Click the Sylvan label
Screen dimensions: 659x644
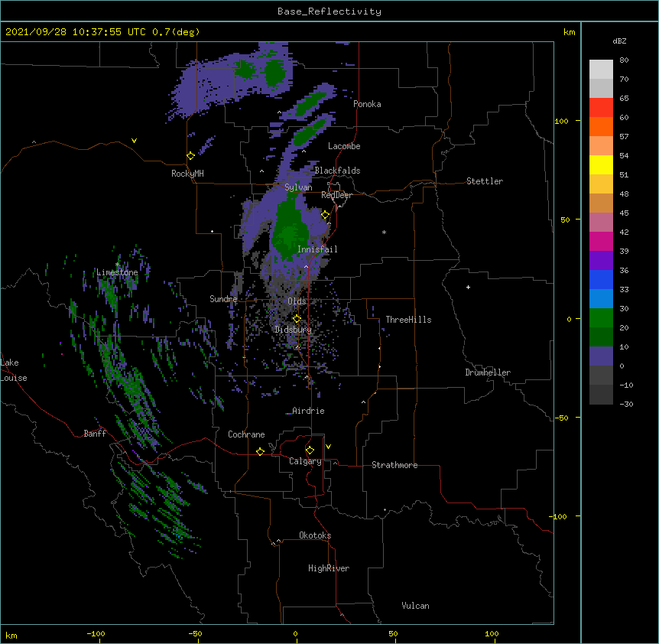(x=298, y=187)
